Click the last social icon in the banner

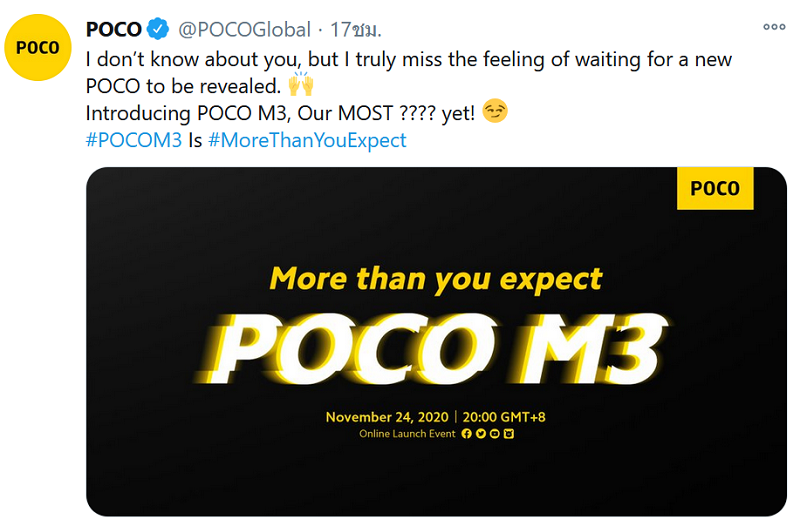click(x=508, y=434)
